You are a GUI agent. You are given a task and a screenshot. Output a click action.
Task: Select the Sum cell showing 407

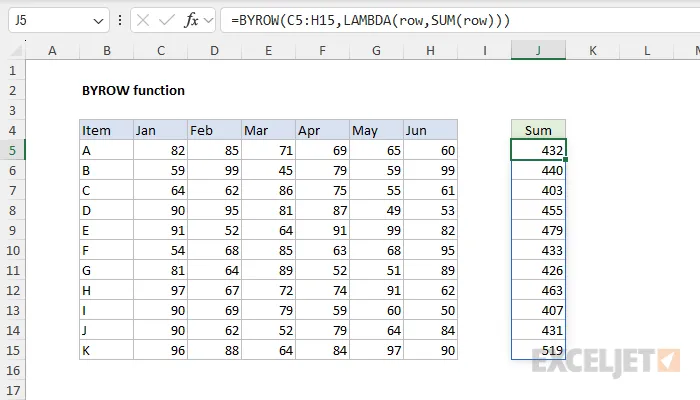(x=538, y=310)
